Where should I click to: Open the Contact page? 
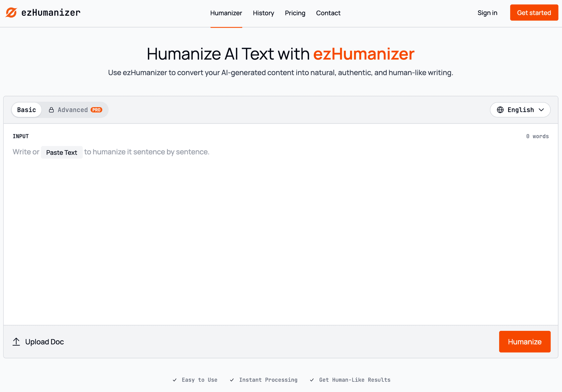328,13
